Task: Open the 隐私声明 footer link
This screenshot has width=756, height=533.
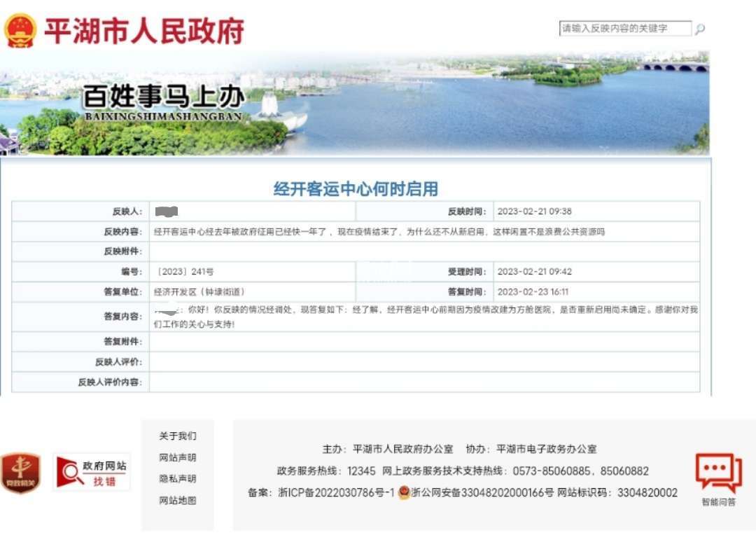Action: [178, 479]
